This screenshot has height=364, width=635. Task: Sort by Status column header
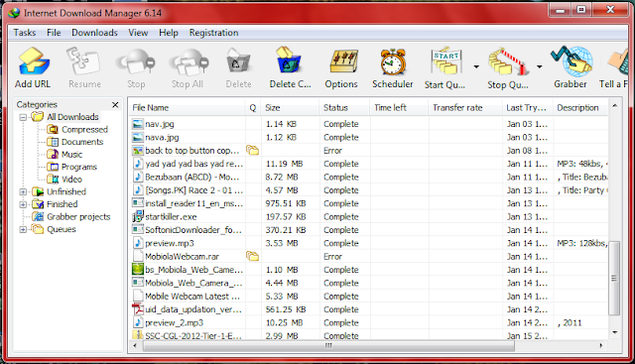344,108
